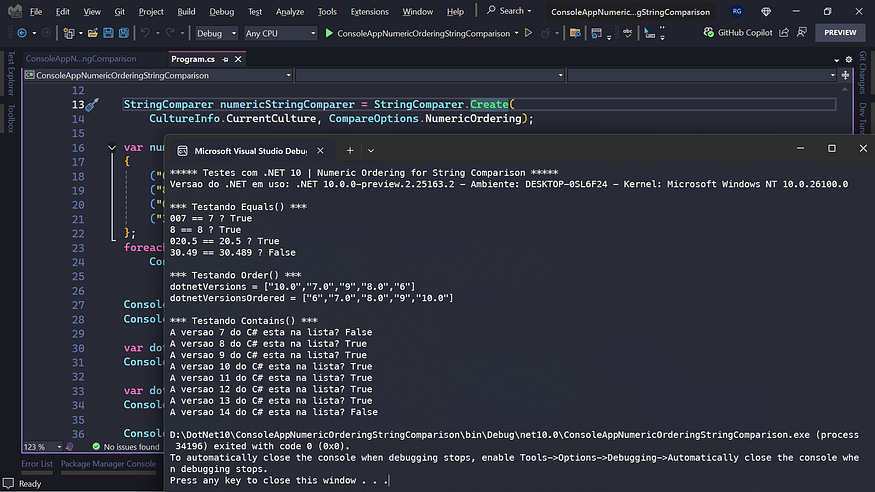The width and height of the screenshot is (875, 492).
Task: Open the Analyze menu
Action: pos(290,11)
